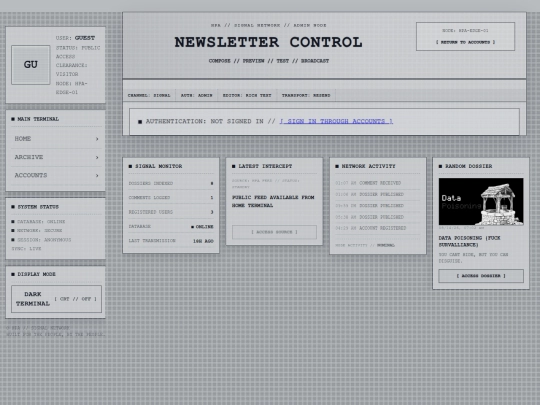Click the GU avatar tile

tap(31, 65)
